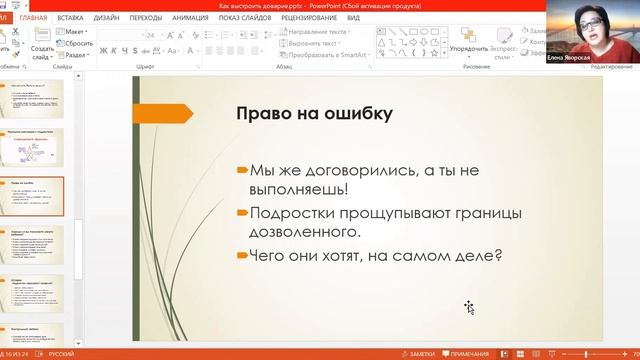
Task: Open Выровнять текст dropdown
Action: tap(310, 43)
